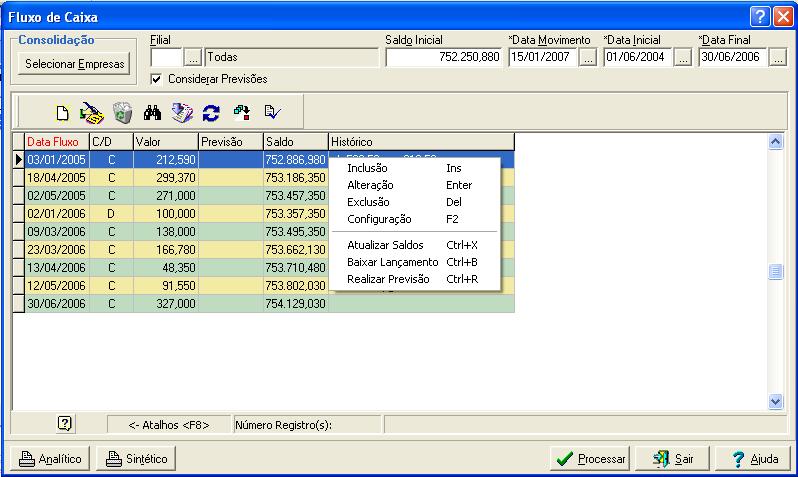The width and height of the screenshot is (798, 477).
Task: Click the Sair button
Action: pos(672,459)
